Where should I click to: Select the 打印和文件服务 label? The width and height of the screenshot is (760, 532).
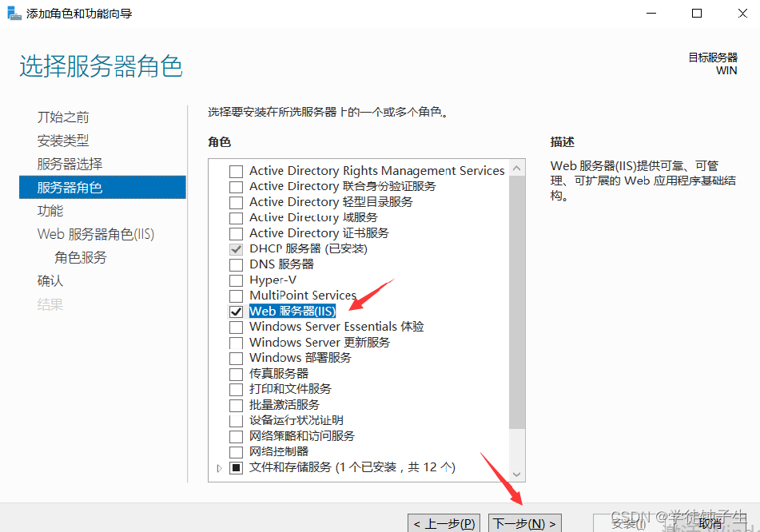[290, 388]
